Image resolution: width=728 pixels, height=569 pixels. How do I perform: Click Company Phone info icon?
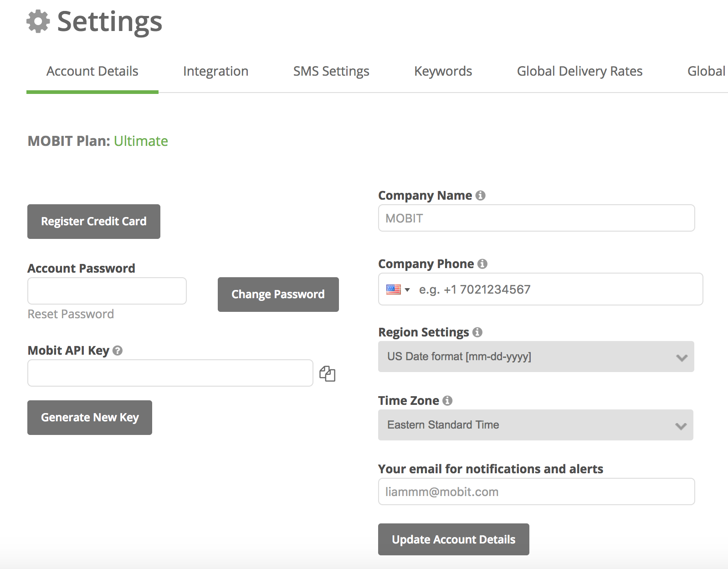[x=482, y=264]
